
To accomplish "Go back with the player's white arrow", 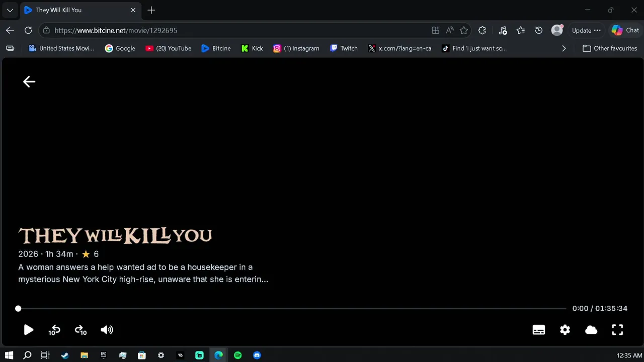I will [x=29, y=81].
